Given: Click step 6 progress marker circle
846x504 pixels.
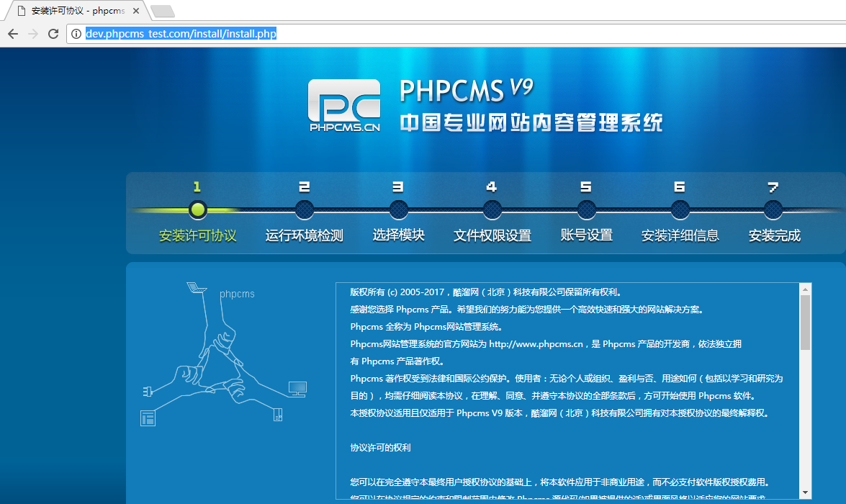Looking at the screenshot, I should coord(680,210).
